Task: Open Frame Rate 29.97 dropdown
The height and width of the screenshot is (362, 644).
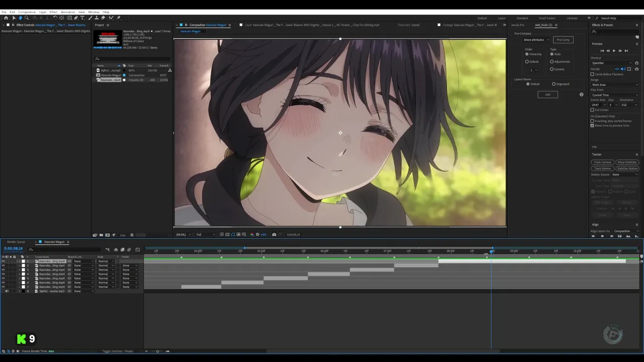Action: (599, 105)
